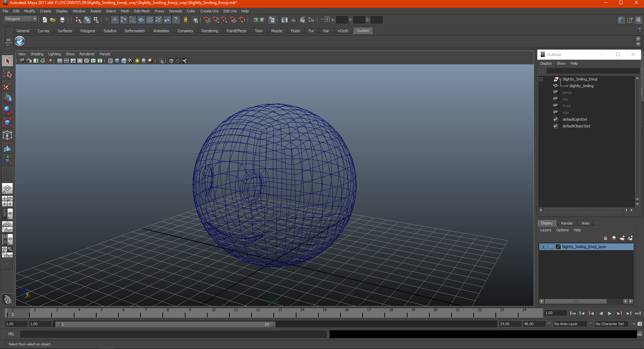
Task: Create a new empty display layer
Action: point(622,238)
